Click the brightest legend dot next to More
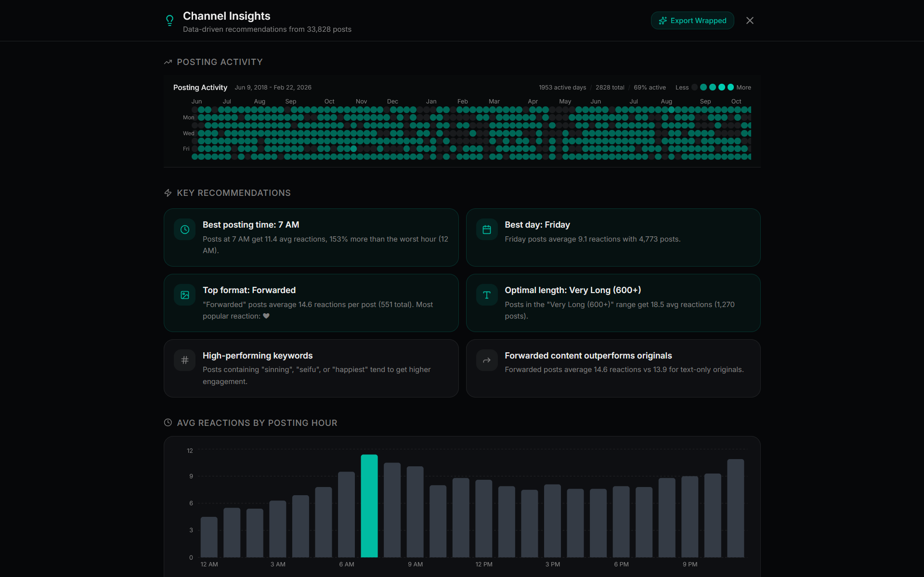Viewport: 924px width, 577px height. click(730, 88)
